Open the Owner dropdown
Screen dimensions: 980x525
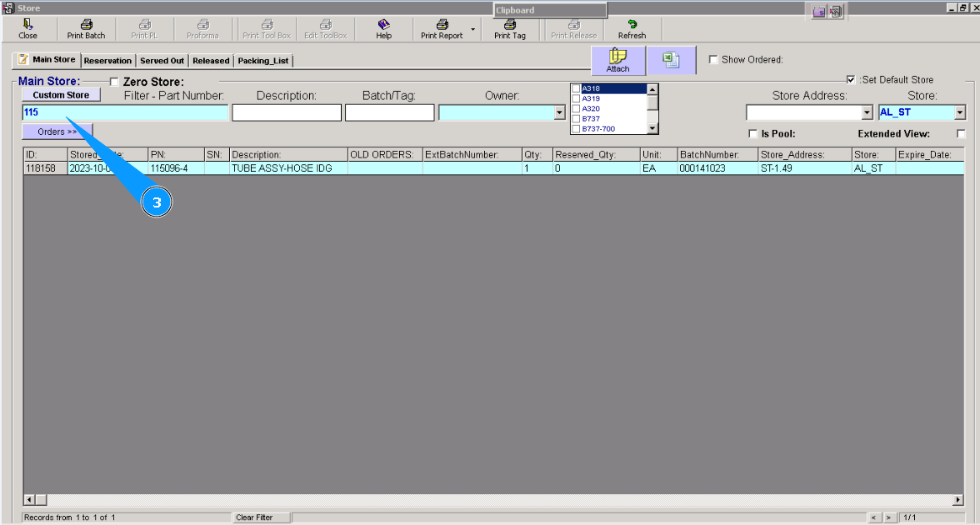pos(559,112)
